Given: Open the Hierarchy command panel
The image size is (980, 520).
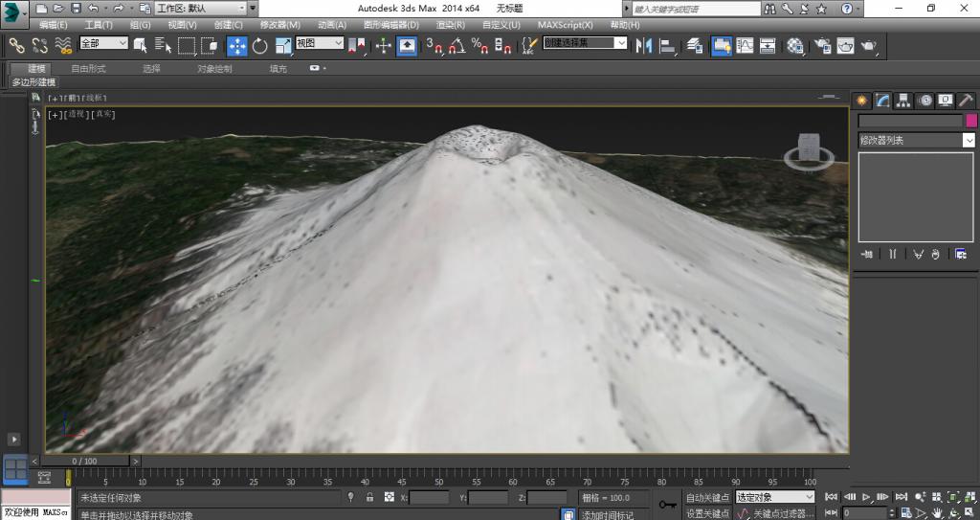Looking at the screenshot, I should point(903,101).
